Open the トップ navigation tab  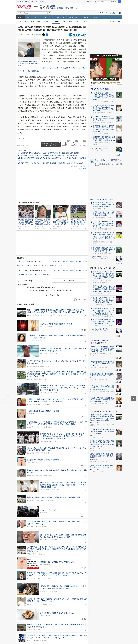[x=20, y=17]
